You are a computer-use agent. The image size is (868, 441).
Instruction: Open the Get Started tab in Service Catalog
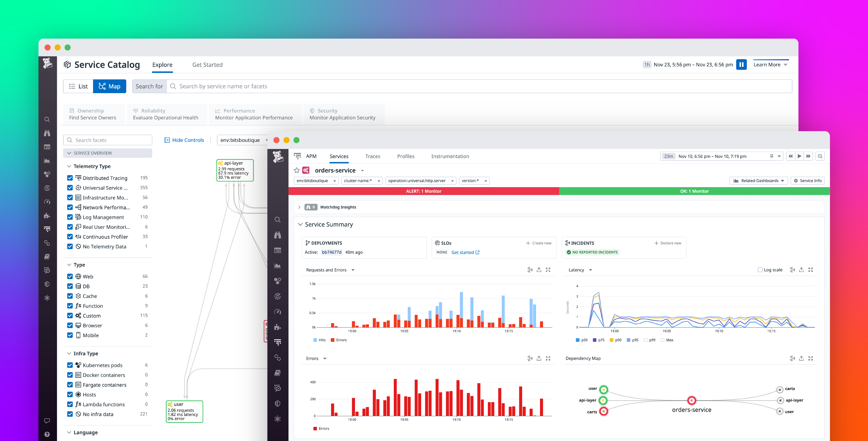click(207, 64)
